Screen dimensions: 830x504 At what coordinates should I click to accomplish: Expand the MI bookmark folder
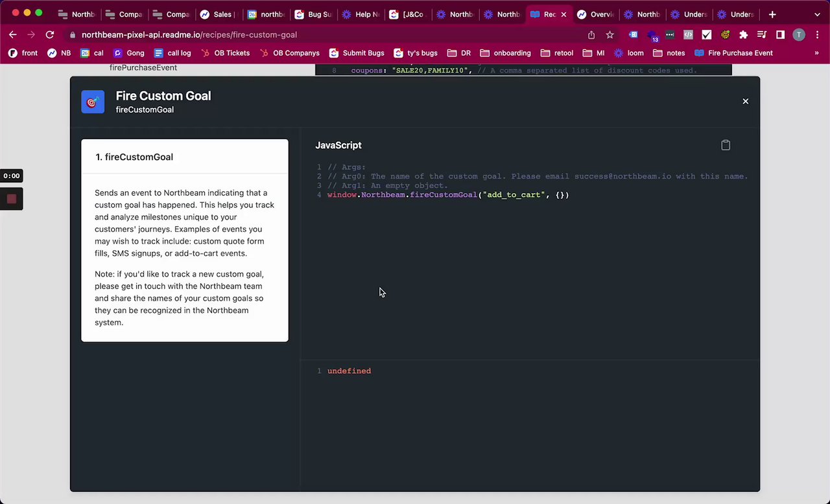(x=594, y=53)
